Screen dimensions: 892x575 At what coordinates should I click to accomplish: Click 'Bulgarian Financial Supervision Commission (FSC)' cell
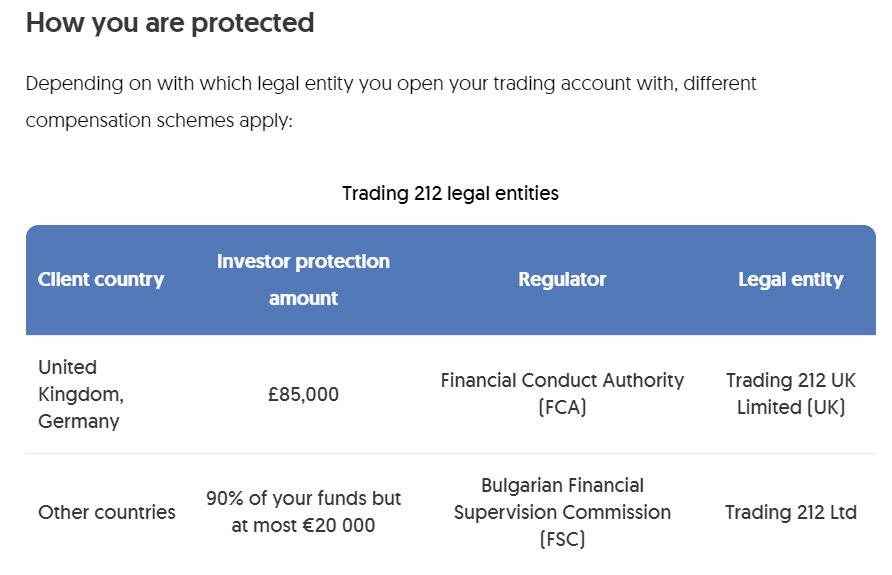[562, 512]
